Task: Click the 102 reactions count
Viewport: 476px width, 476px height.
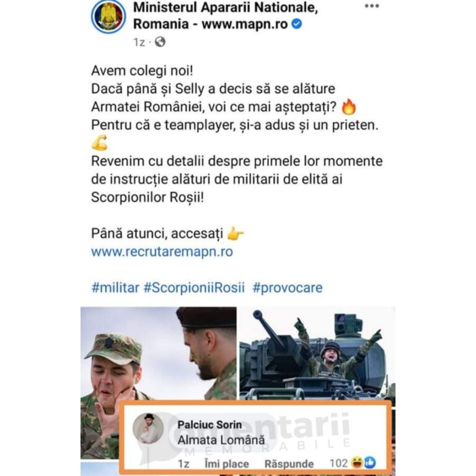Action: point(339,463)
